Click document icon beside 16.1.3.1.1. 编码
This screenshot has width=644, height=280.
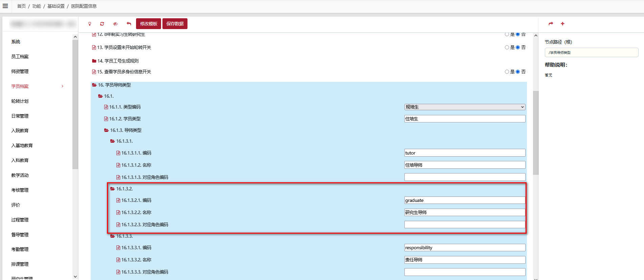click(x=118, y=153)
